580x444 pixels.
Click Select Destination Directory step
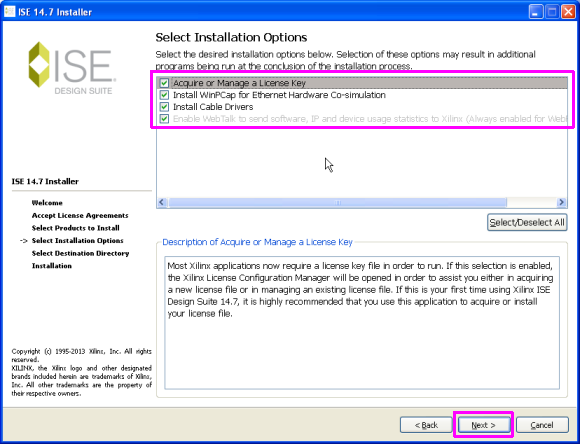tap(80, 253)
